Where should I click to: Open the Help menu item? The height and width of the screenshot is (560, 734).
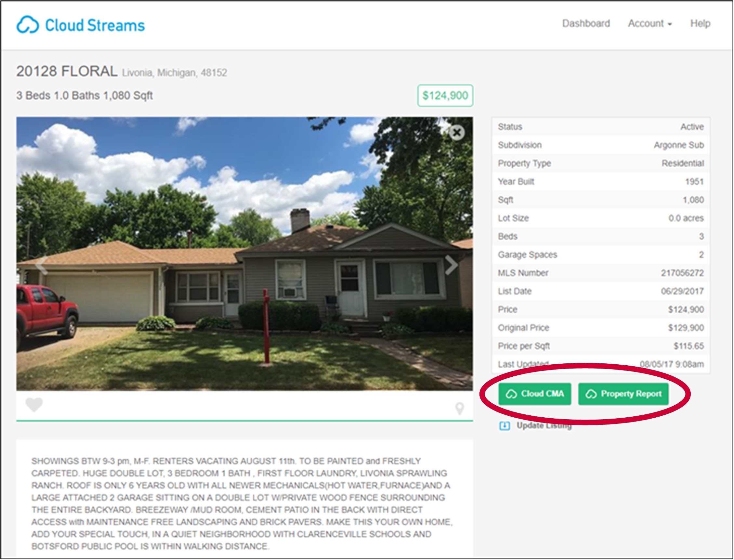[x=700, y=24]
